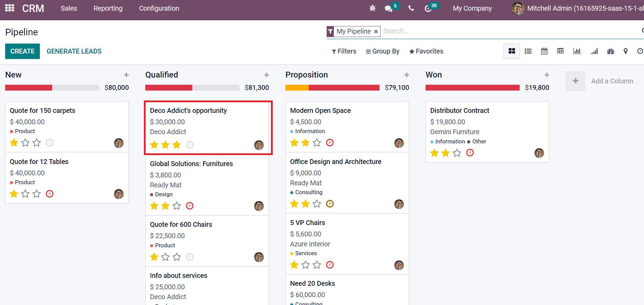
Task: Set third star on Office Design and Architecture
Action: [x=317, y=204]
